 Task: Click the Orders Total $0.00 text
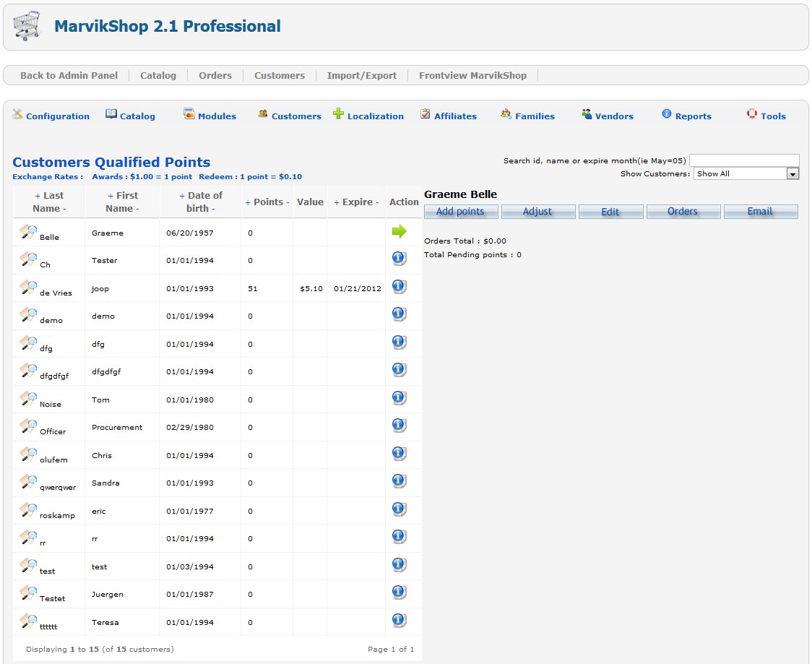[x=465, y=241]
